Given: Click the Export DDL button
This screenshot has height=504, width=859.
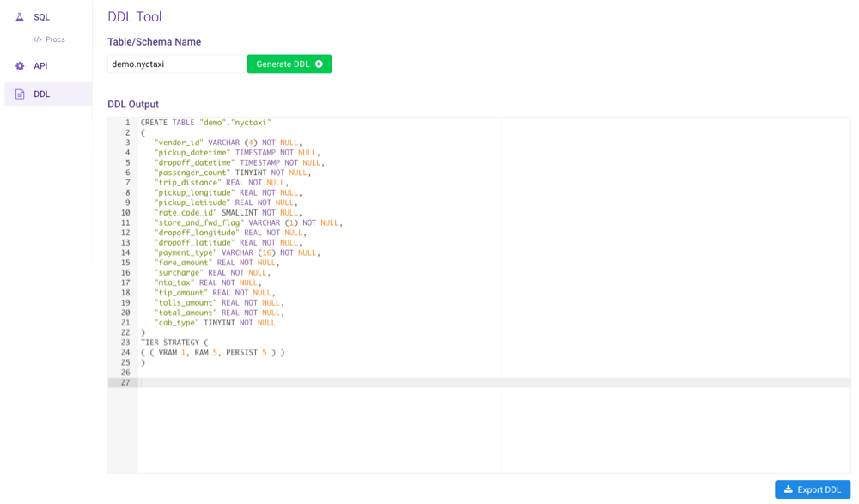Looking at the screenshot, I should pos(812,489).
